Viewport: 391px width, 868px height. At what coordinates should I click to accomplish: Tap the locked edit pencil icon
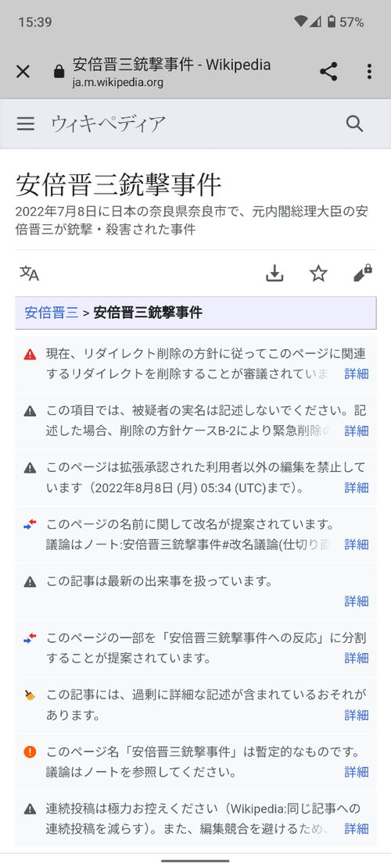(x=363, y=273)
